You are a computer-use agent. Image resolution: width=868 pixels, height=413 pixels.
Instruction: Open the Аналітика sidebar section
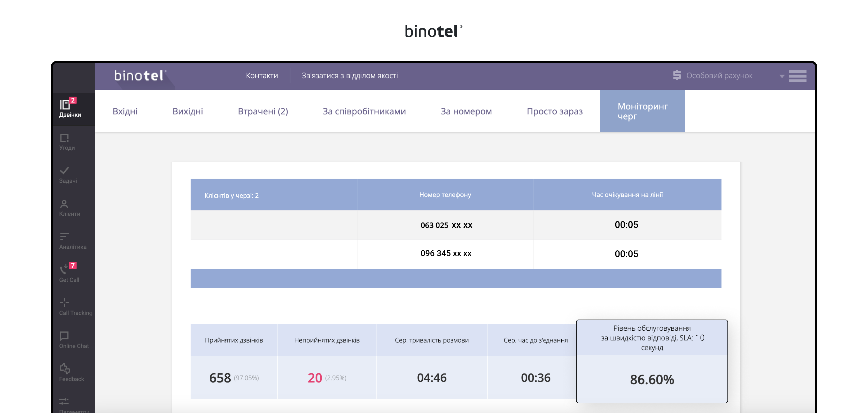pyautogui.click(x=73, y=241)
